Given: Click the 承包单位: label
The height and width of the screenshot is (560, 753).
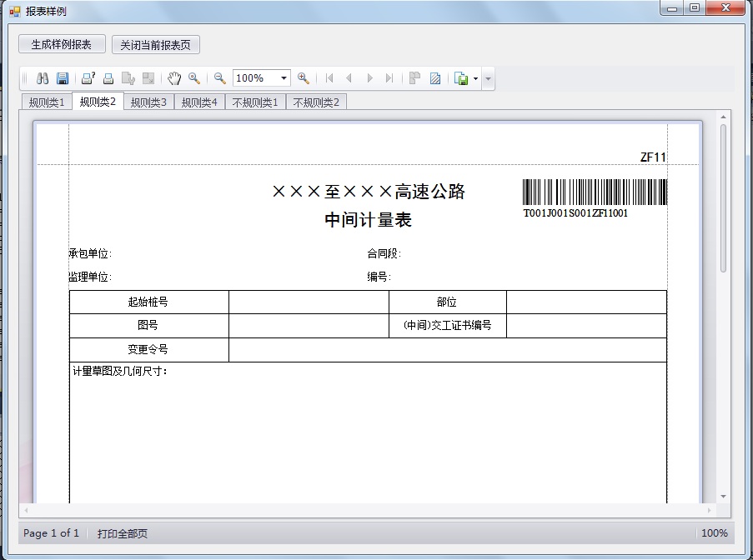Looking at the screenshot, I should pyautogui.click(x=90, y=253).
